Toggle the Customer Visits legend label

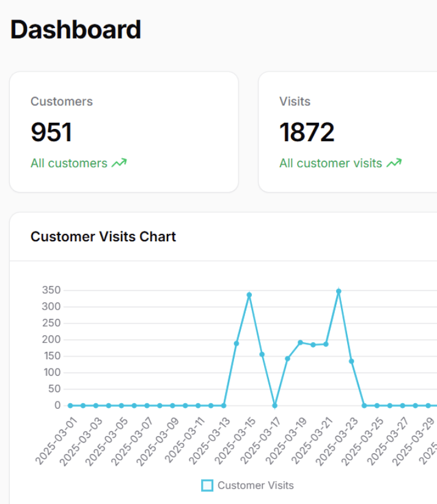(x=255, y=486)
